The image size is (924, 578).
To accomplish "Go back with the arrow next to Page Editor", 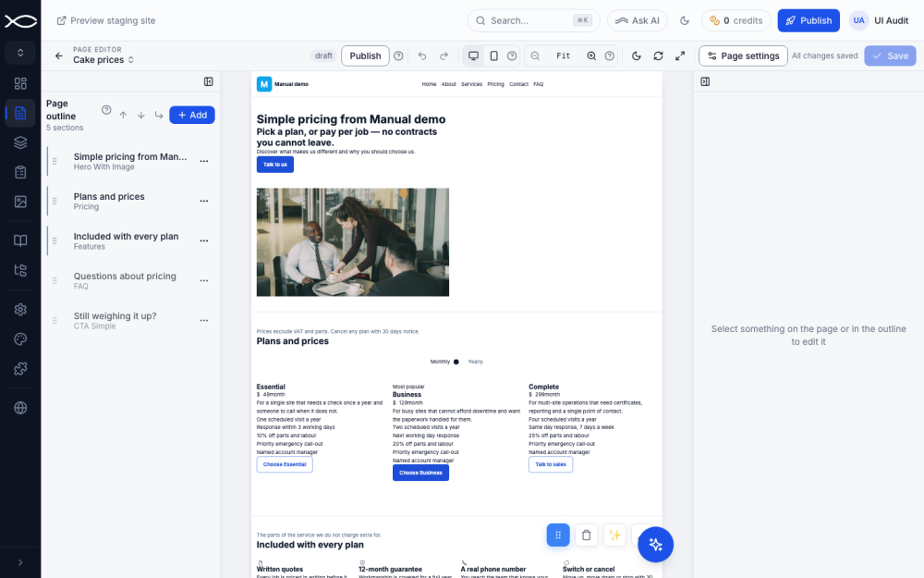I will point(58,55).
